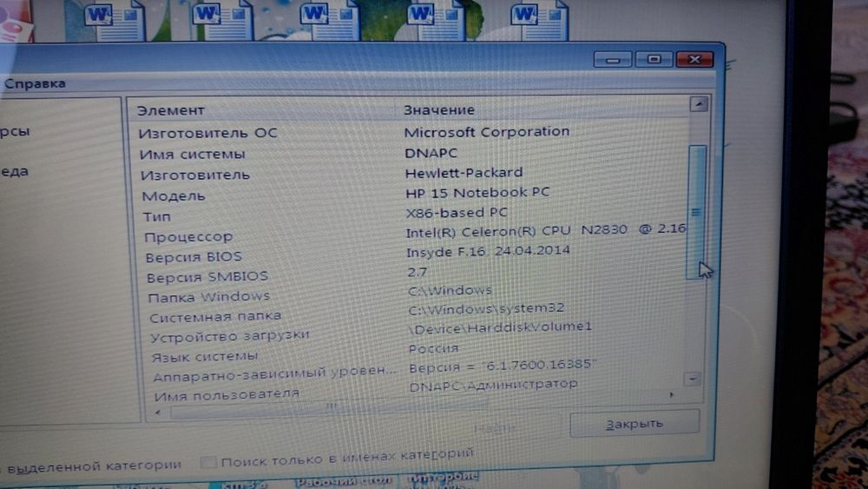
Task: Maximize the system information window
Action: click(x=654, y=59)
